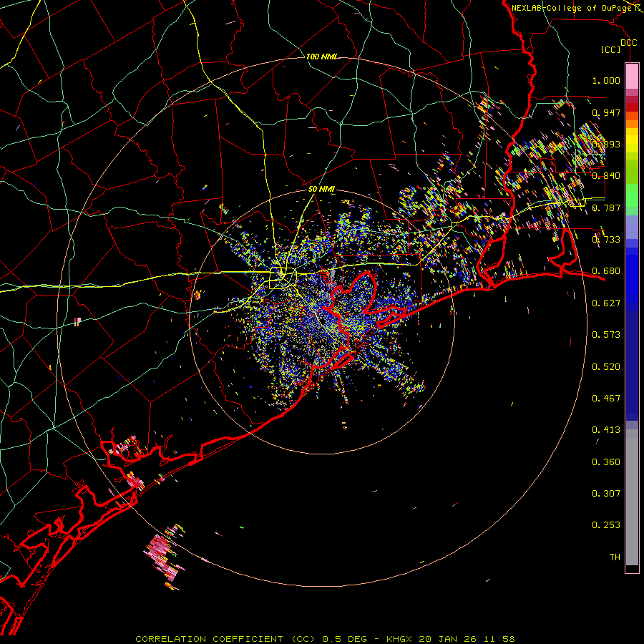
Task: Click the 0.520 scale value
Action: (x=606, y=367)
